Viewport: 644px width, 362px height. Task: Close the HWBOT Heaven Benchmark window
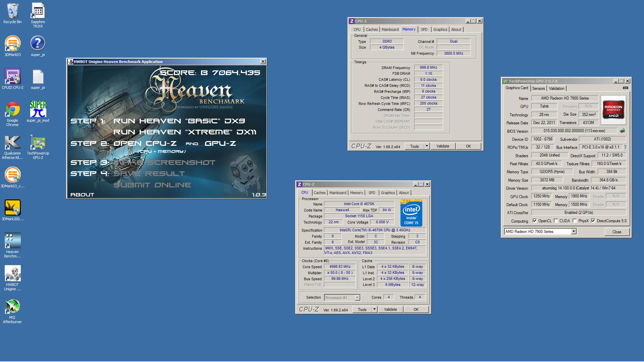pos(263,62)
